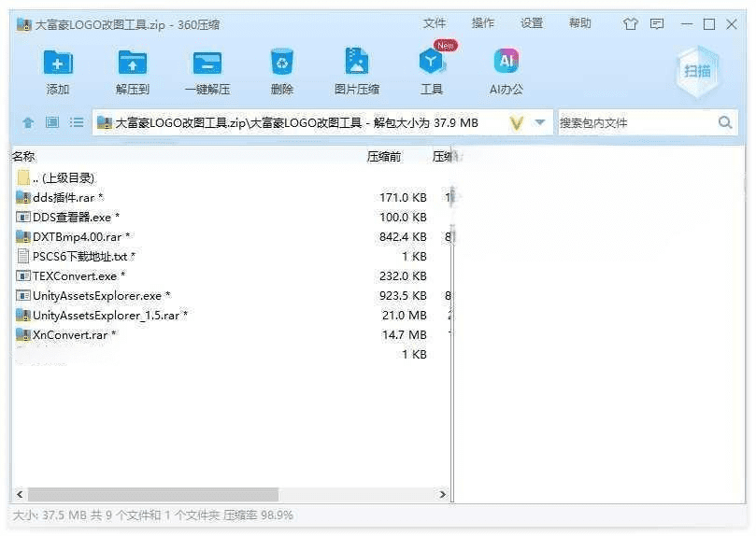Open the Settings (设置) menu
Screen dimensions: 756x536
[x=532, y=23]
